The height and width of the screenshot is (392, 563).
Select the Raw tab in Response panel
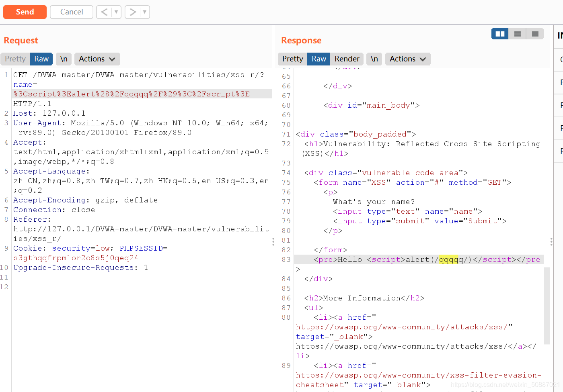tap(319, 59)
